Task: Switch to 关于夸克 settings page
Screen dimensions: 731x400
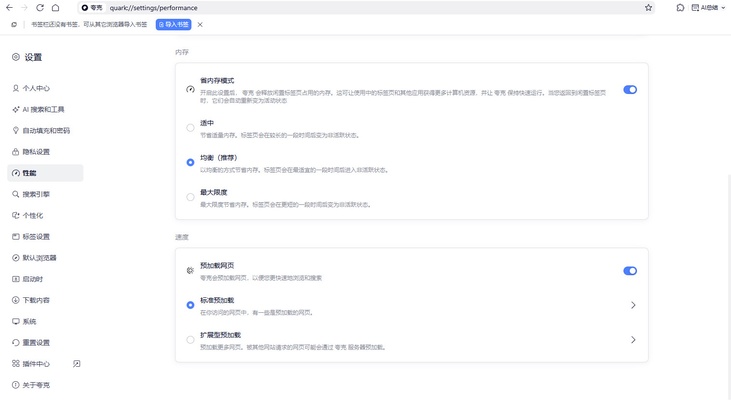Action: pos(36,385)
